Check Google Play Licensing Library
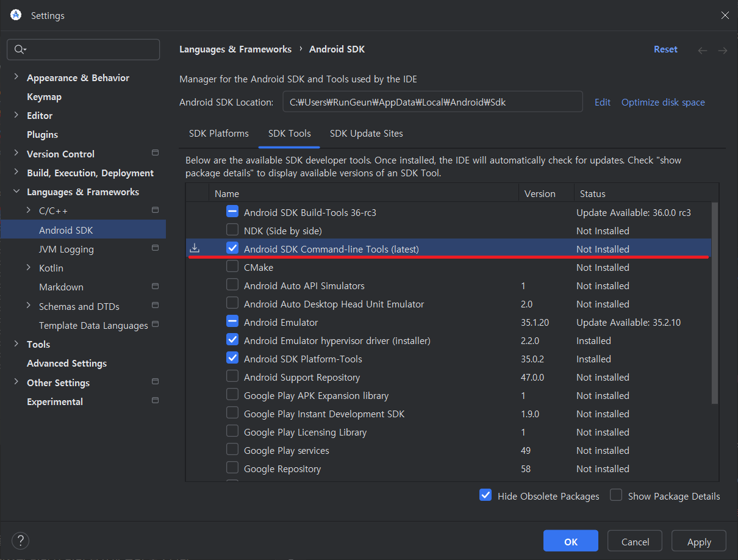 point(232,431)
